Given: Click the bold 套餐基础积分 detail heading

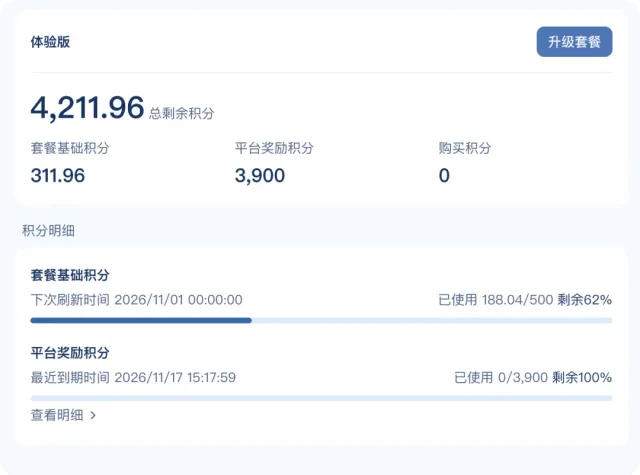Looking at the screenshot, I should 70,275.
